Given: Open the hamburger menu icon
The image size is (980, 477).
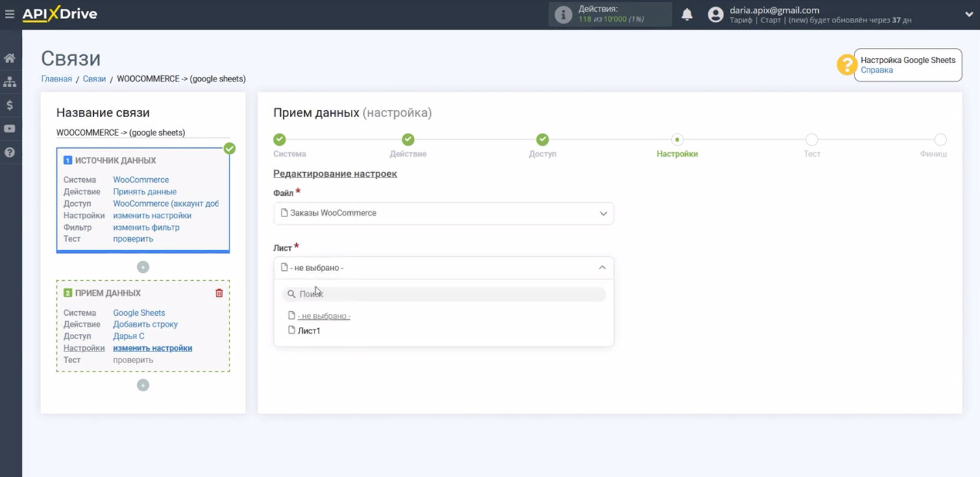Looking at the screenshot, I should (x=9, y=14).
